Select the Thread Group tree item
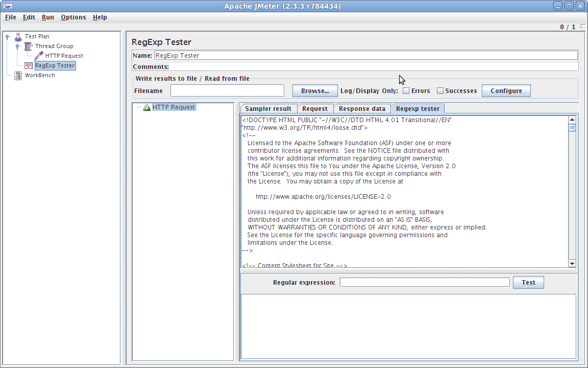 [x=55, y=46]
